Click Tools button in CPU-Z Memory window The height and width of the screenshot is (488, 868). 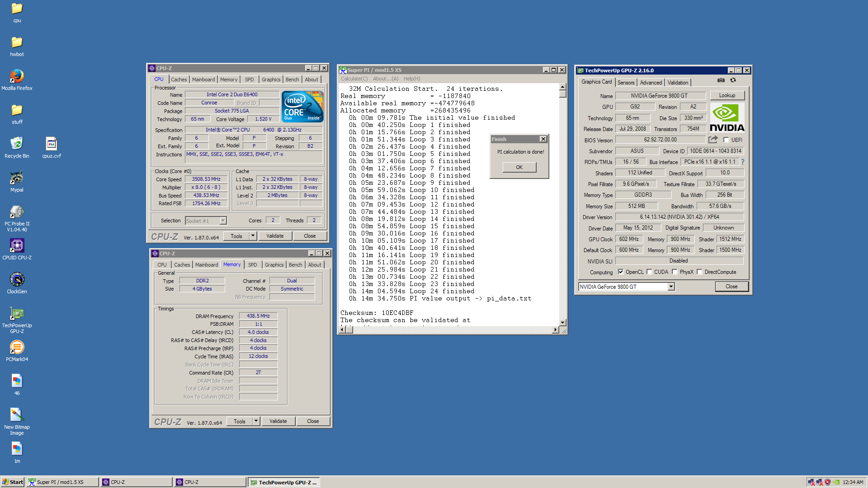coord(240,421)
